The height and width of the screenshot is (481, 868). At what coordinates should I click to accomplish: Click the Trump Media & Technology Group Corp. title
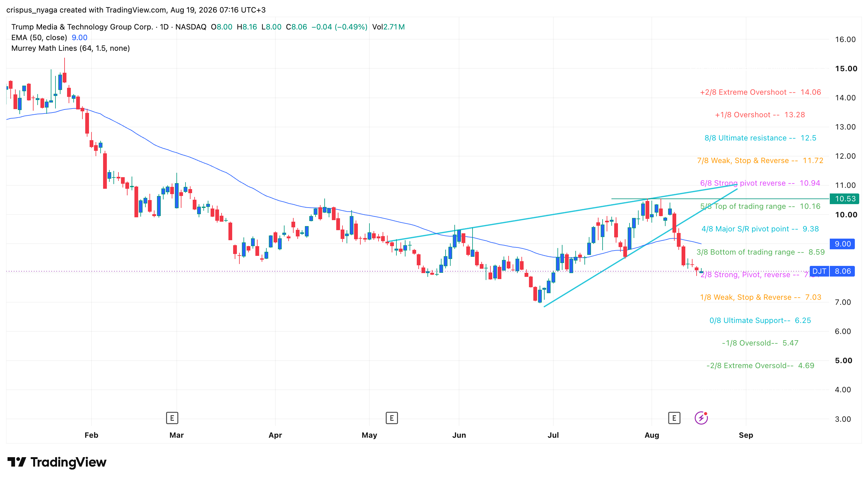coord(82,27)
